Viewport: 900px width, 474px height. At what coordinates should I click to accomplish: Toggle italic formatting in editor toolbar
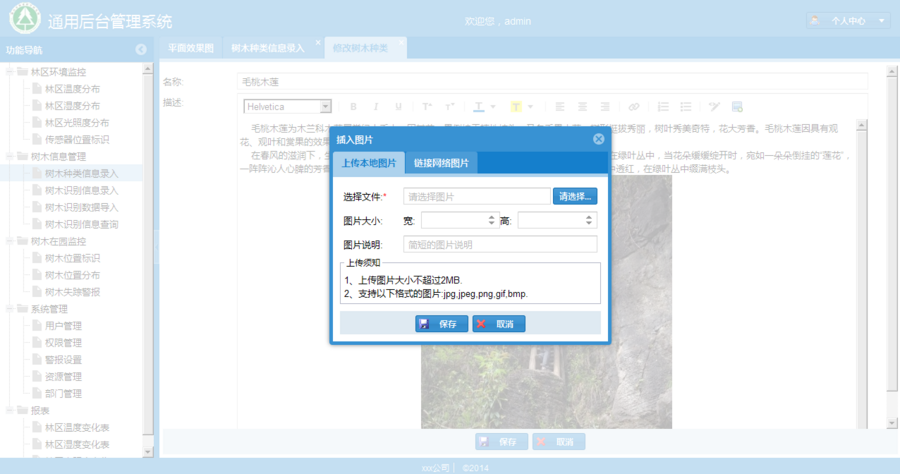pyautogui.click(x=375, y=107)
